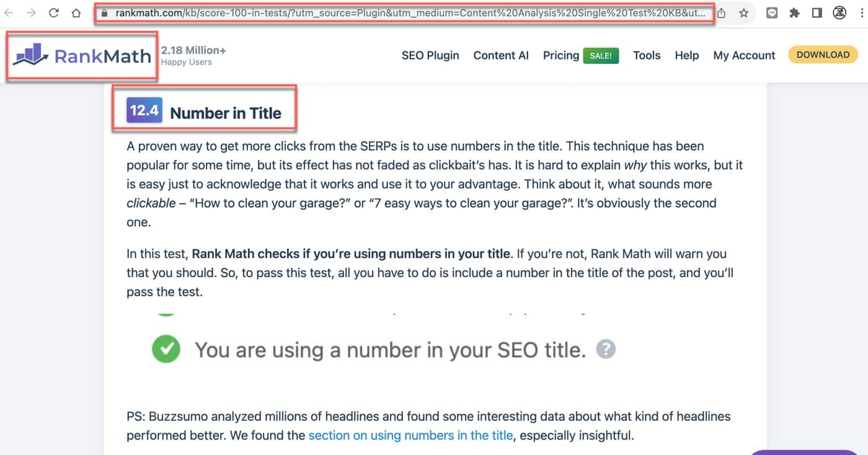Click the yellow DOWNLOAD button
Image resolution: width=868 pixels, height=455 pixels.
pyautogui.click(x=823, y=55)
